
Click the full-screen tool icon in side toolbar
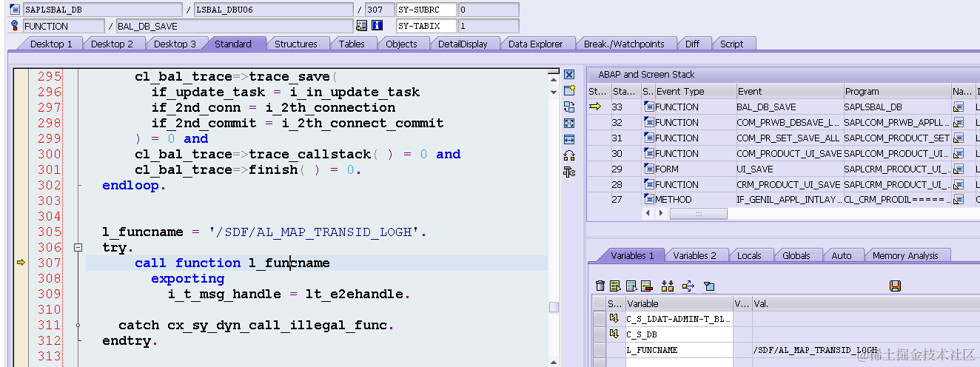pos(569,123)
